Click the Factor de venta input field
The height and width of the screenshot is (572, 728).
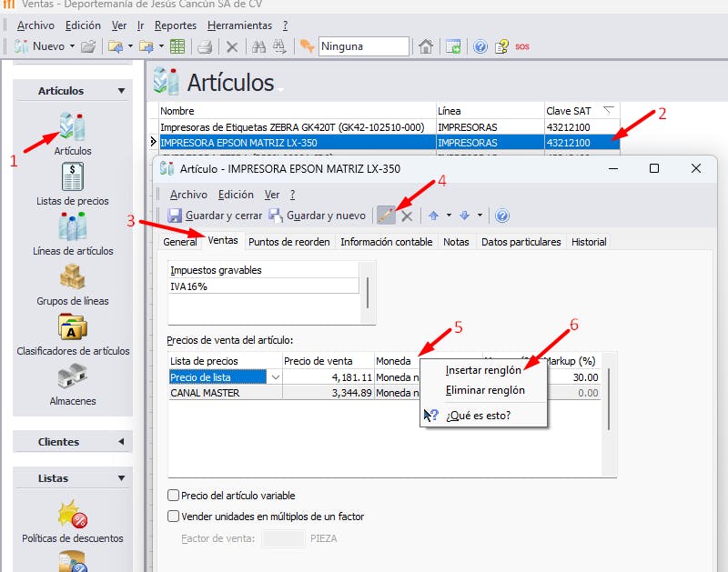coord(283,538)
